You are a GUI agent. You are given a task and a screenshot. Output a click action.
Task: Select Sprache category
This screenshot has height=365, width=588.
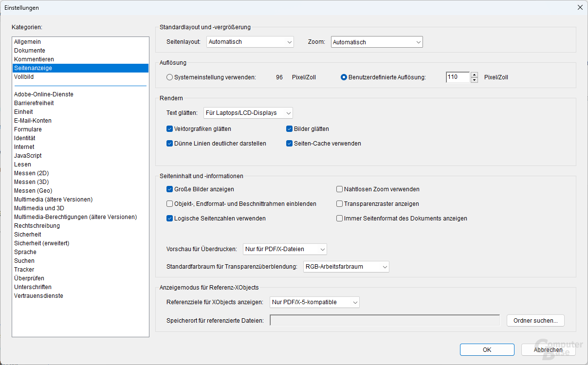pos(80,252)
